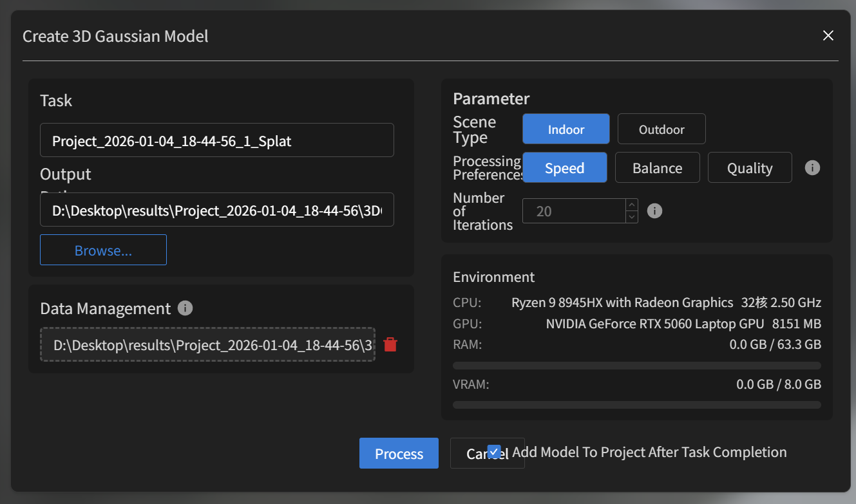
Task: Choose Balance processing preference
Action: 658,167
